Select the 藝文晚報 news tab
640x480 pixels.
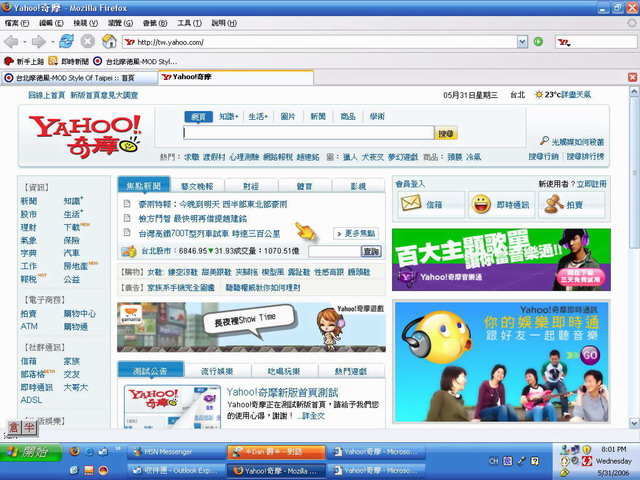(197, 186)
